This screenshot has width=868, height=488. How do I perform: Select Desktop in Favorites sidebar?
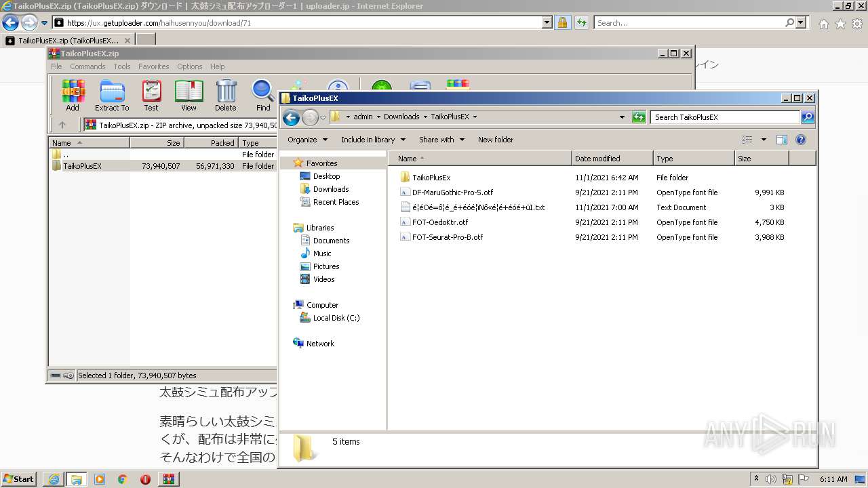(x=326, y=176)
